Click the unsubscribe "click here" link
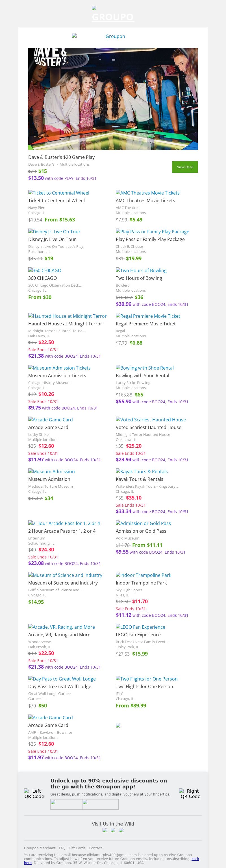 tap(195, 859)
